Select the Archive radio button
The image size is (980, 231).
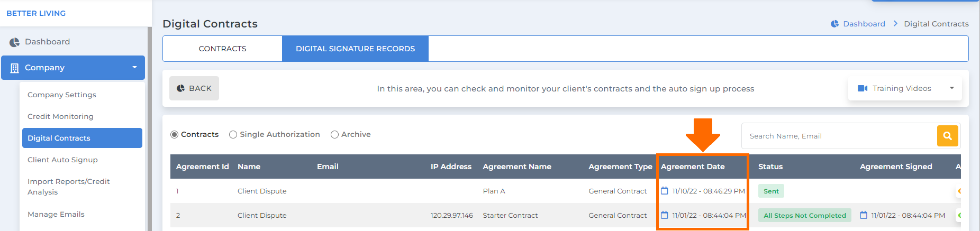(334, 135)
